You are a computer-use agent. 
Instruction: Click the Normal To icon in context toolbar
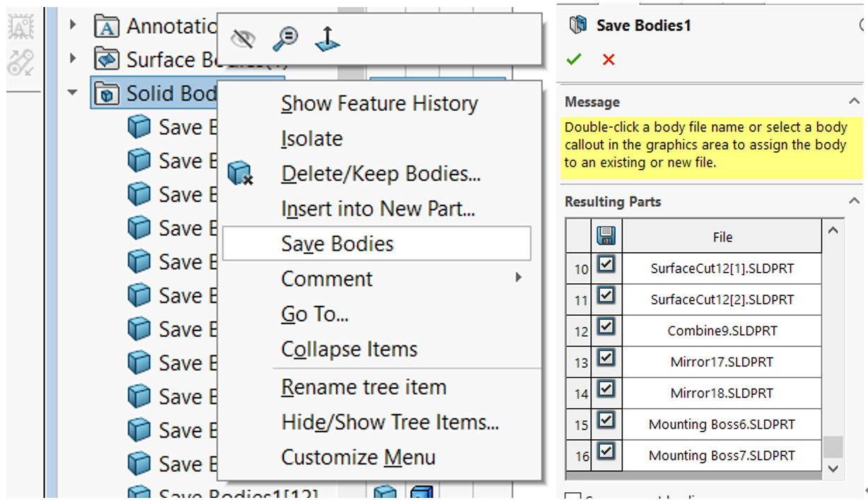pyautogui.click(x=327, y=40)
